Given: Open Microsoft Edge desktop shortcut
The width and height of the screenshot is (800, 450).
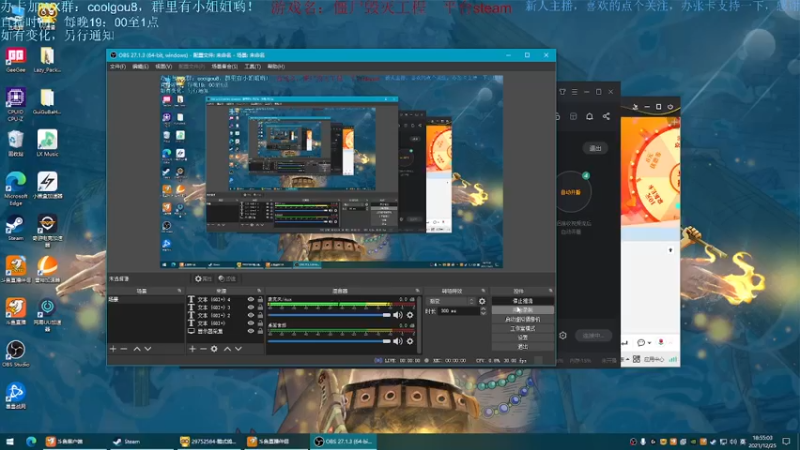Looking at the screenshot, I should (15, 189).
